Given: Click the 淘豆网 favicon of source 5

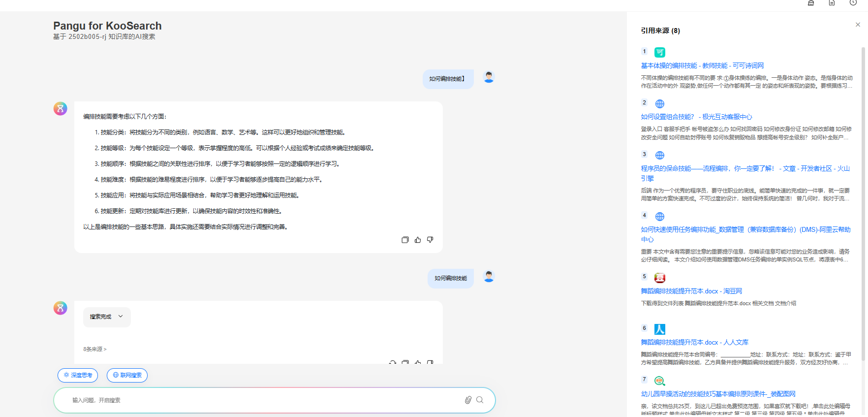Looking at the screenshot, I should (660, 278).
